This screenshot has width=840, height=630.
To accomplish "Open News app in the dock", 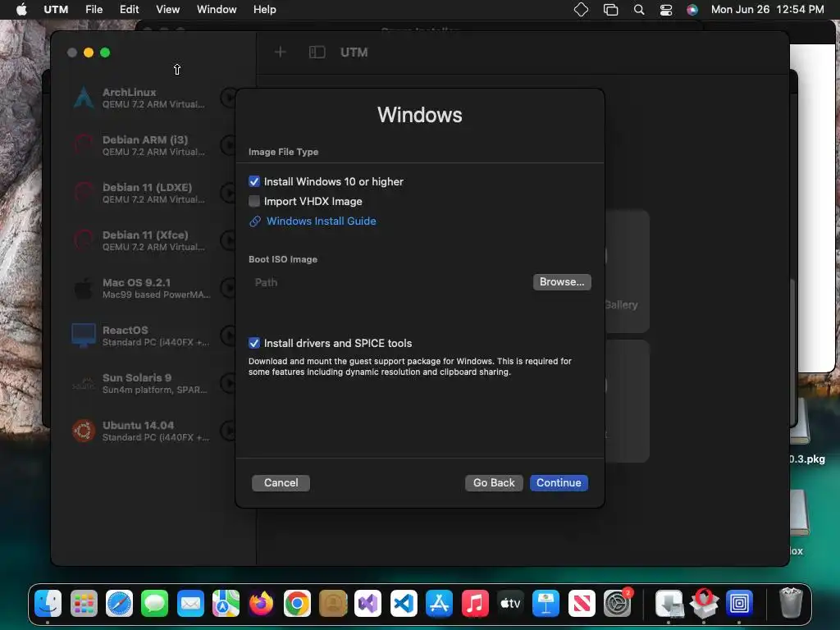I will point(582,603).
